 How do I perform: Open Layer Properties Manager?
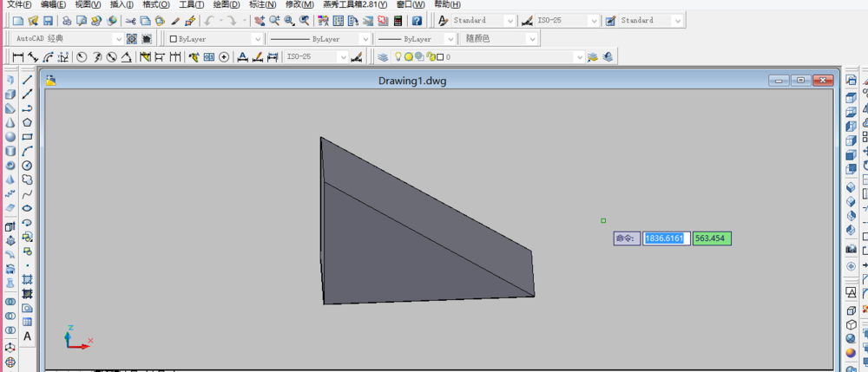[383, 57]
